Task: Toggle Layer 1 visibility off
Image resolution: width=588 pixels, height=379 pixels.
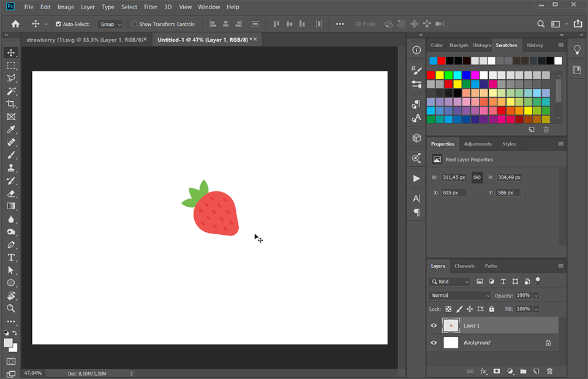Action: point(434,325)
